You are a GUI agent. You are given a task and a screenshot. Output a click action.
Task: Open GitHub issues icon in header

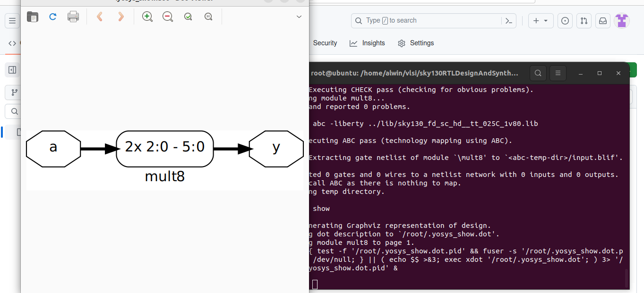[x=565, y=20]
